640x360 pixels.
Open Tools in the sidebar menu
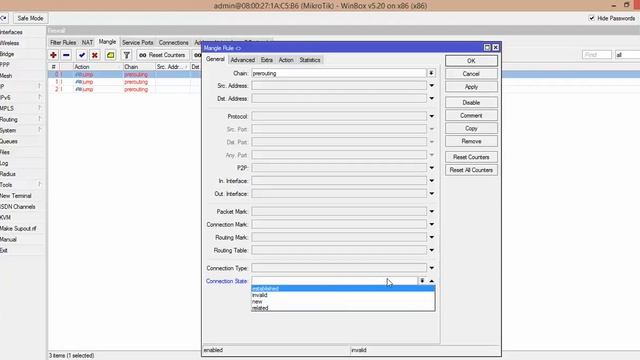6,184
